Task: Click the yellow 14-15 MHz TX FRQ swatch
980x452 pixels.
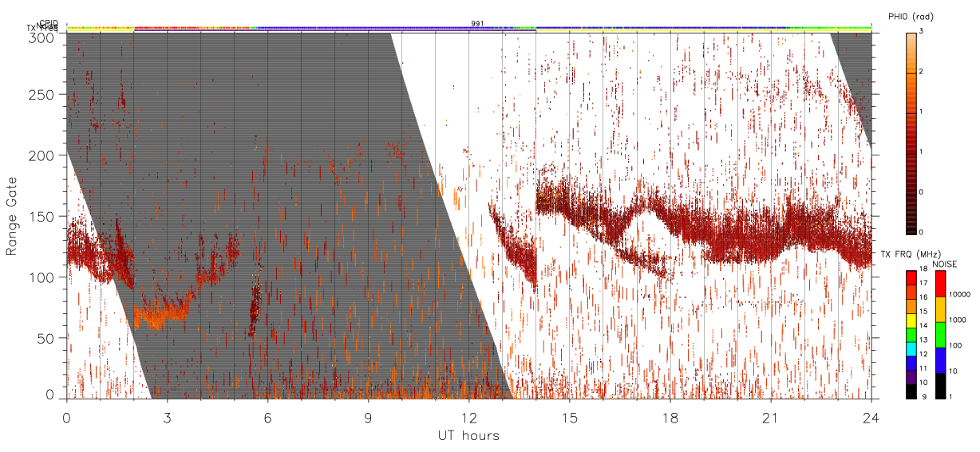Action: [x=911, y=320]
